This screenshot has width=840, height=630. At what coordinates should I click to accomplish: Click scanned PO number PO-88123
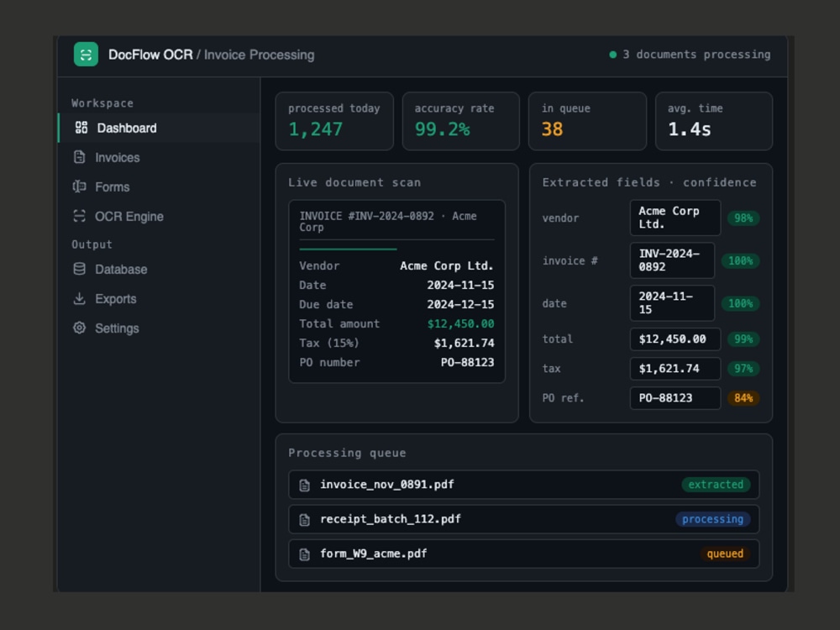(468, 362)
